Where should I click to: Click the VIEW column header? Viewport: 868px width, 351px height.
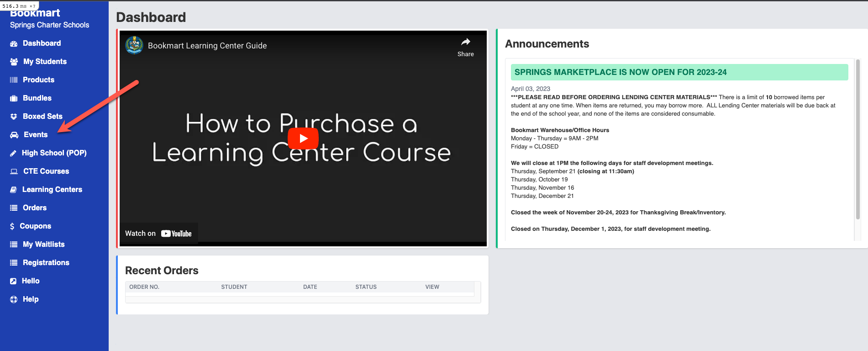(x=432, y=287)
